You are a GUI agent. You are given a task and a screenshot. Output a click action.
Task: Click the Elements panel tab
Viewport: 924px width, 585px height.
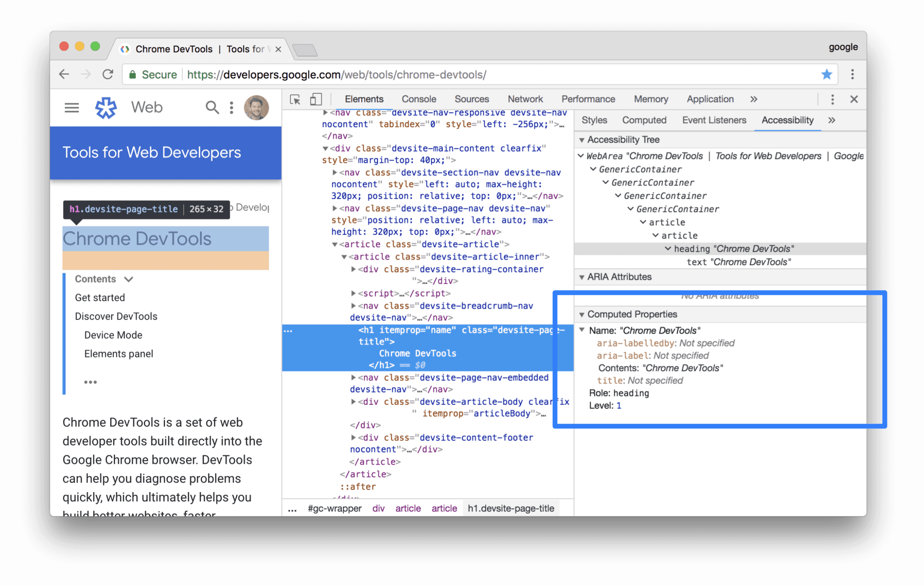click(362, 99)
